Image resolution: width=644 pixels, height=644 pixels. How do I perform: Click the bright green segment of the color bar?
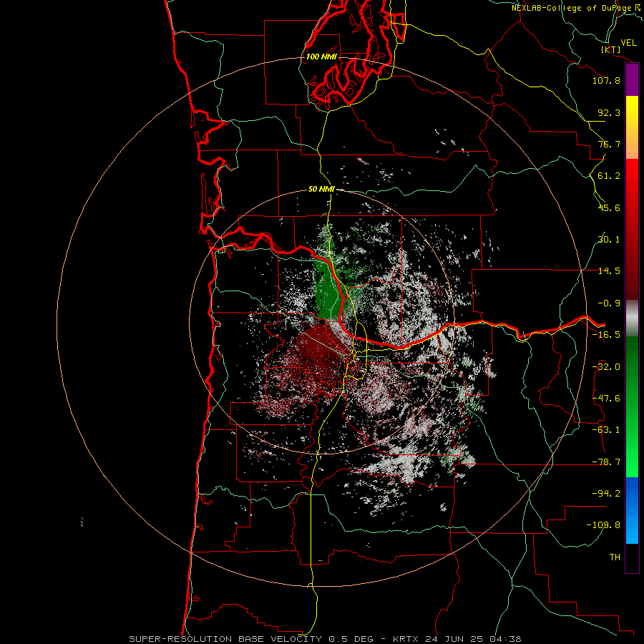coord(632,406)
